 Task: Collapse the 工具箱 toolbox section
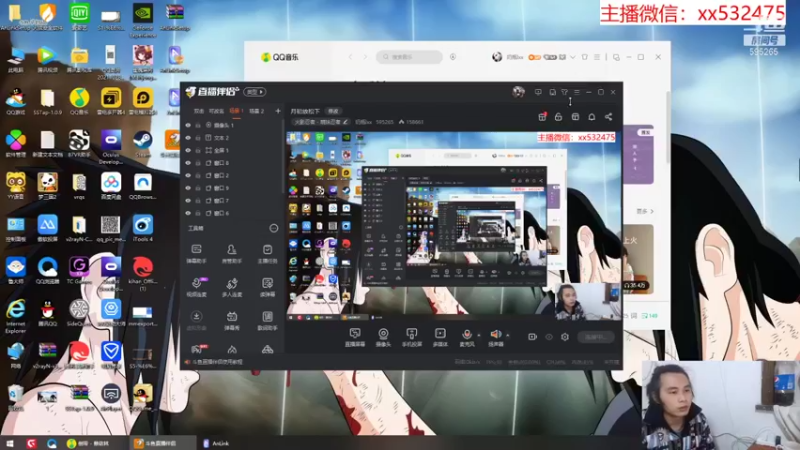[x=273, y=228]
